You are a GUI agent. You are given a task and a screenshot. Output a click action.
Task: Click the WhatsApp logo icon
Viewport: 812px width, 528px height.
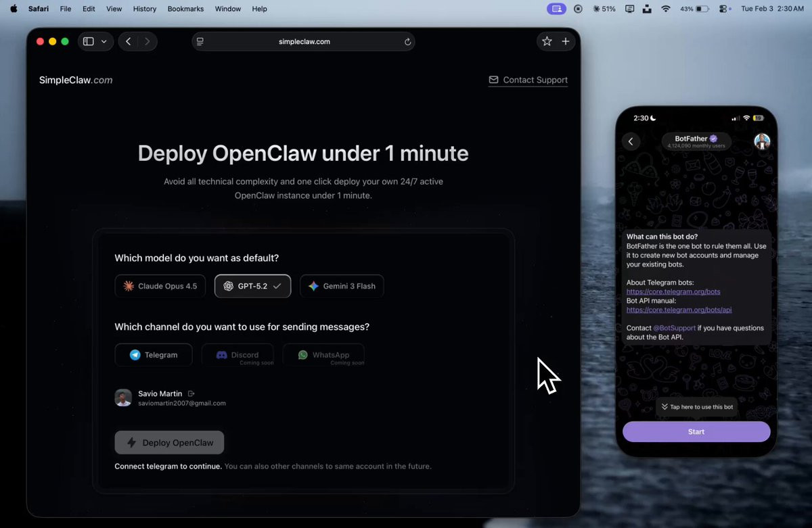302,355
